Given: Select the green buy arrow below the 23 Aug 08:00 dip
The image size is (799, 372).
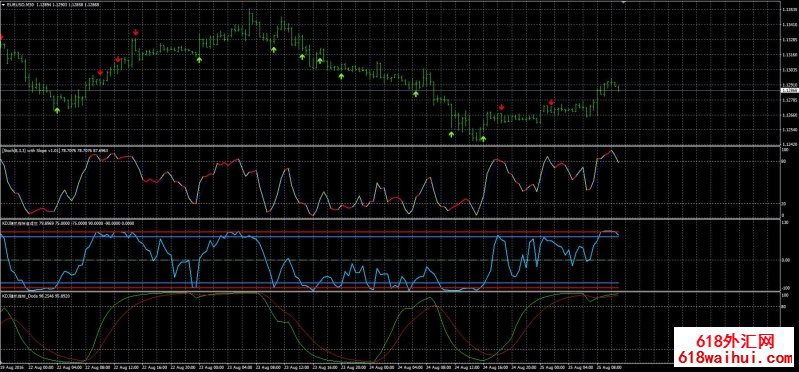Looking at the screenshot, I should pyautogui.click(x=274, y=49).
